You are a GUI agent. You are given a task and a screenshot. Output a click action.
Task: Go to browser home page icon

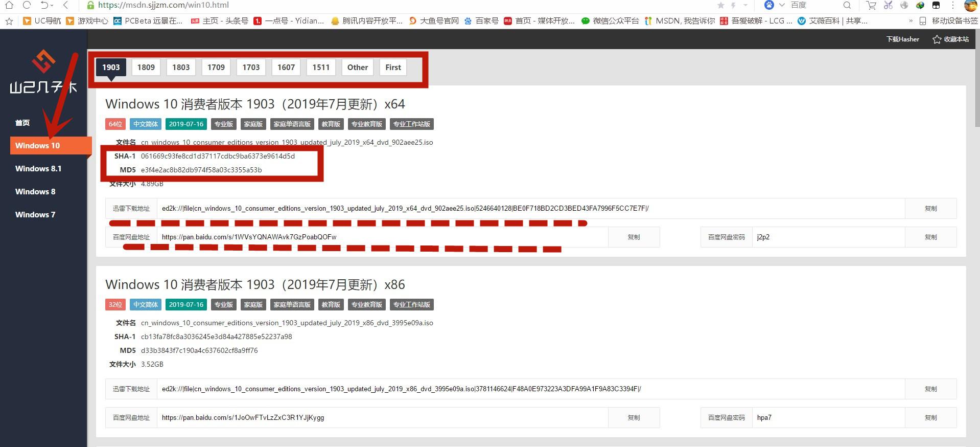coord(9,5)
